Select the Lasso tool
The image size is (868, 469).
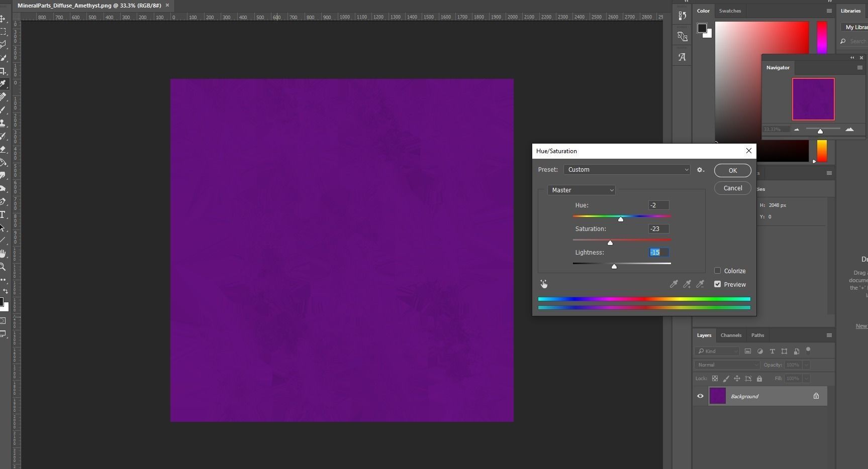click(3, 45)
